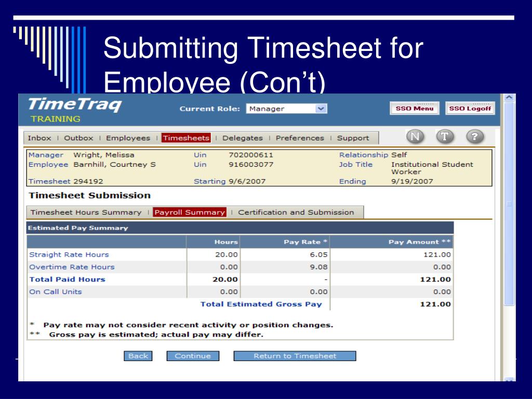Open the Delegates menu item
This screenshot has height=399, width=532.
click(x=243, y=138)
